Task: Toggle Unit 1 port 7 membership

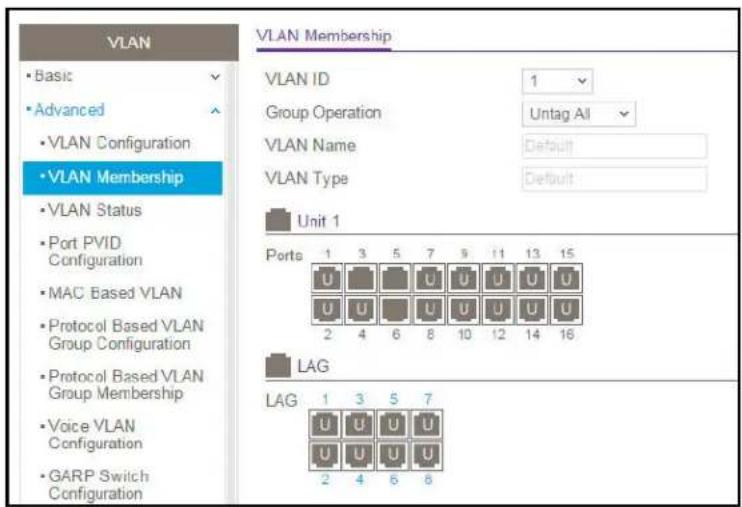Action: [x=430, y=279]
